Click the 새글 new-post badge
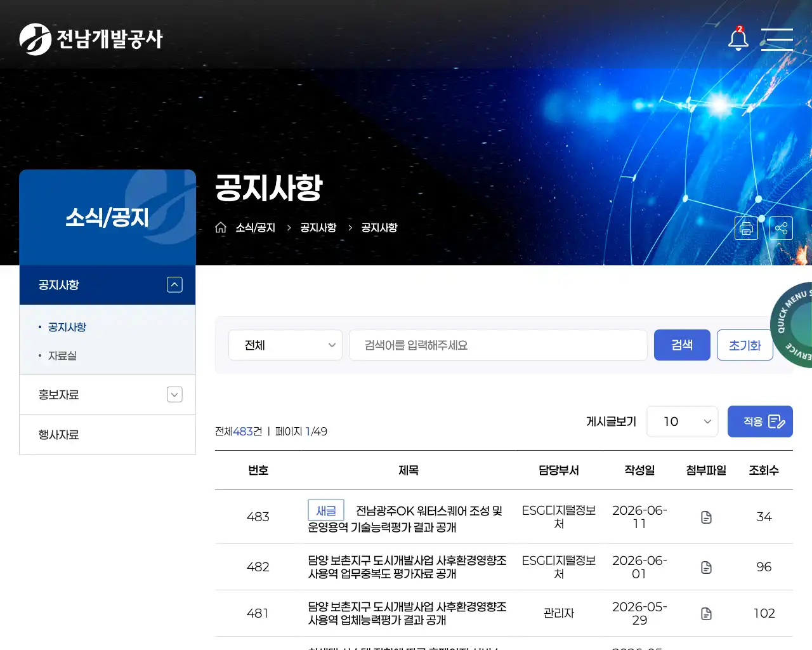Screen dimensions: 812x650 [x=326, y=510]
